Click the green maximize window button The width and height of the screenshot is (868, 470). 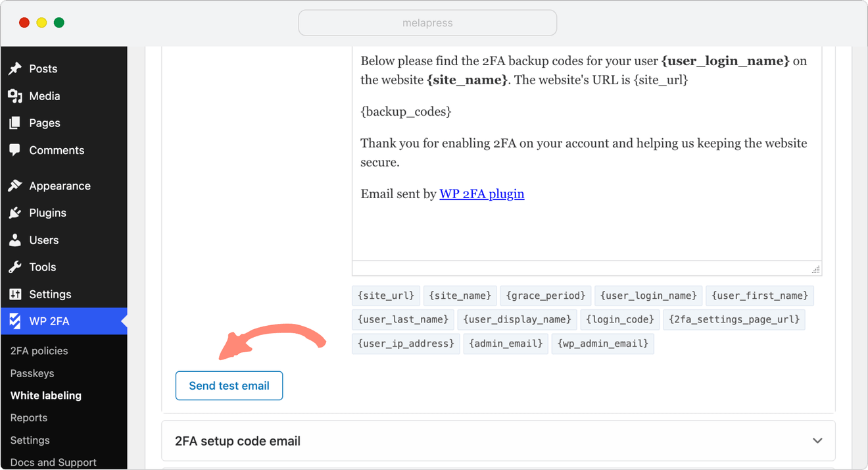point(59,23)
